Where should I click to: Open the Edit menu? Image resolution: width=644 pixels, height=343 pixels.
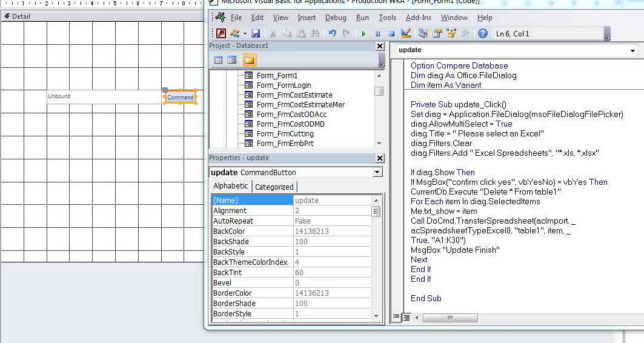(x=257, y=18)
